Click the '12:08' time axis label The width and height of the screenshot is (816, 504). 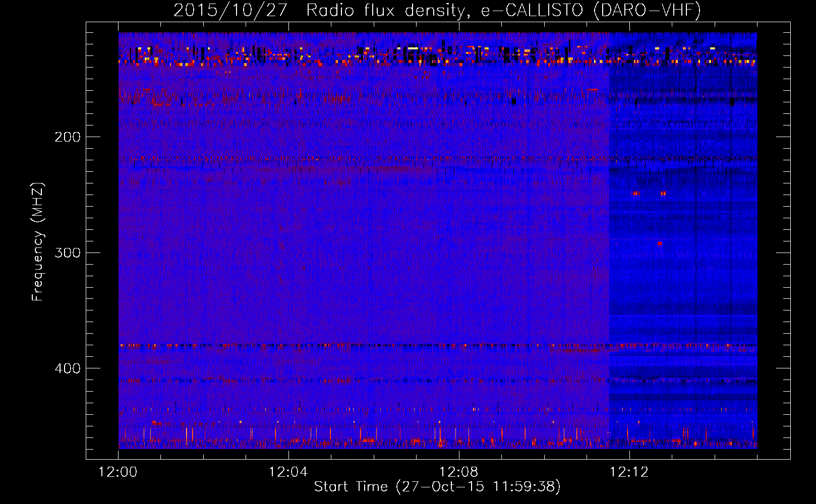pos(459,472)
